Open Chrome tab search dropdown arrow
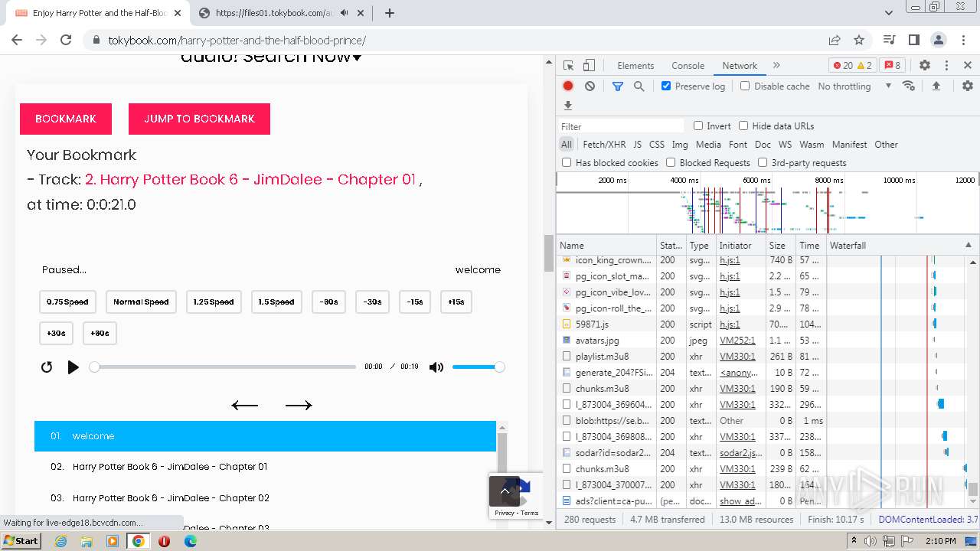This screenshot has height=551, width=980. (x=889, y=13)
